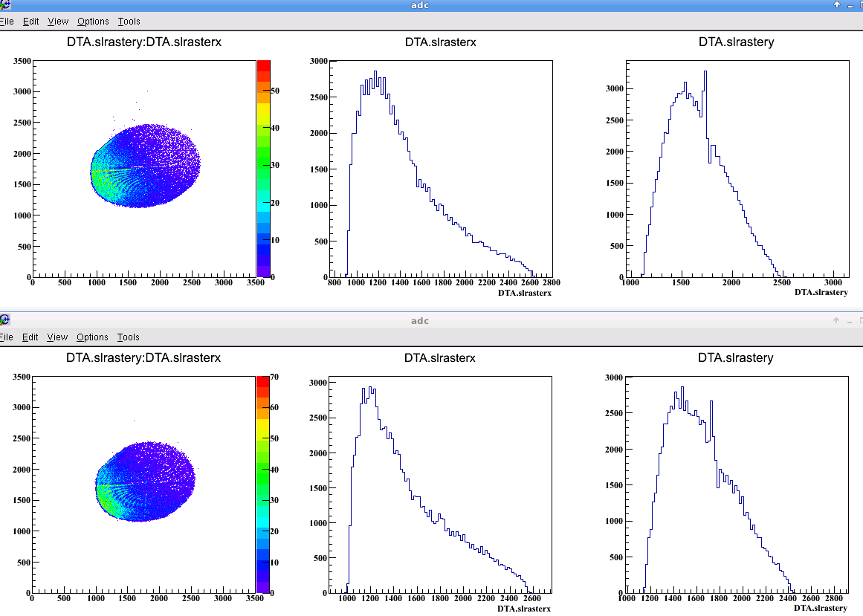Open Tools menu in lower adc window

[x=129, y=337]
